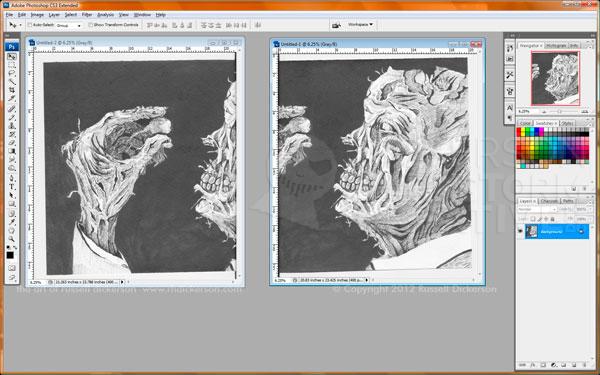The image size is (600, 375).
Task: Select the Crop tool
Action: coord(12,90)
